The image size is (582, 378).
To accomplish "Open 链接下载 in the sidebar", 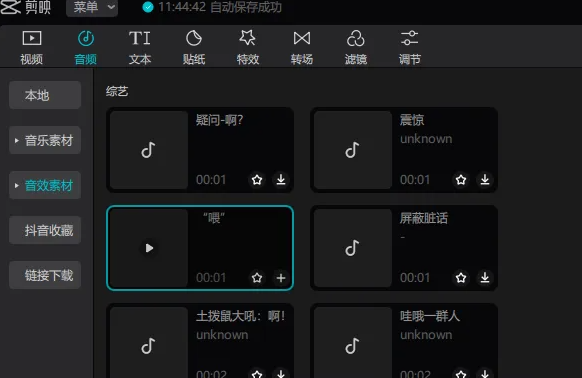I will tap(45, 275).
